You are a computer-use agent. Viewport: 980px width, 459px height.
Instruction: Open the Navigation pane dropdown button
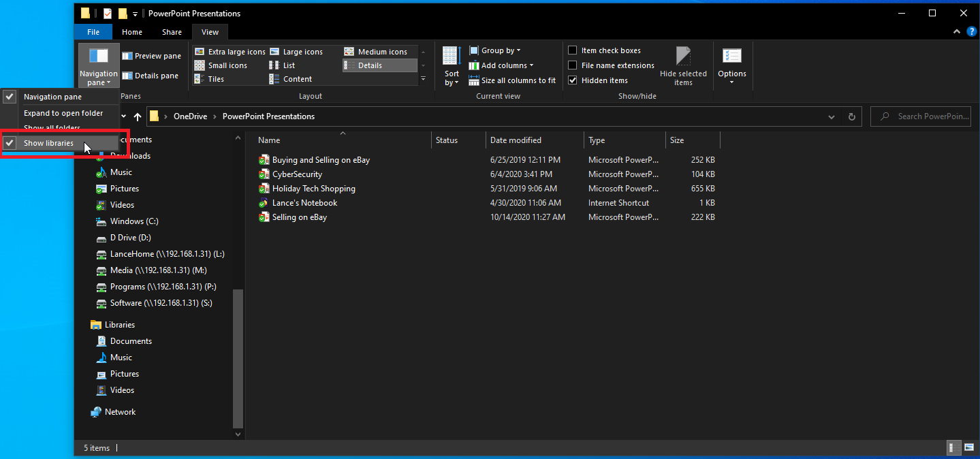(x=98, y=66)
